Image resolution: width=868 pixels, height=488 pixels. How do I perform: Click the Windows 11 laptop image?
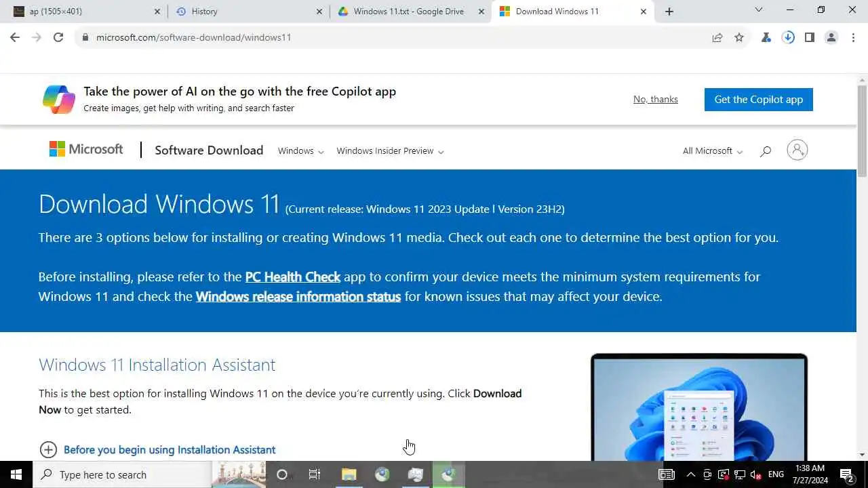click(x=699, y=407)
